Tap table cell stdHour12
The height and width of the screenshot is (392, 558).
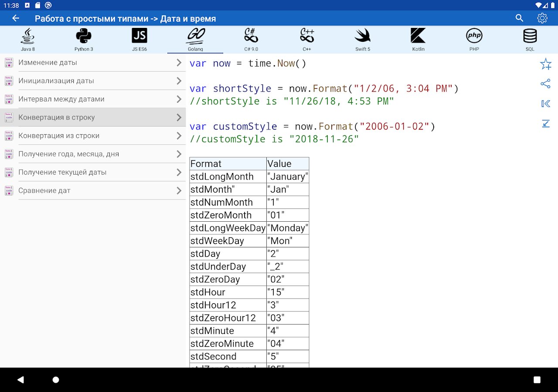228,305
